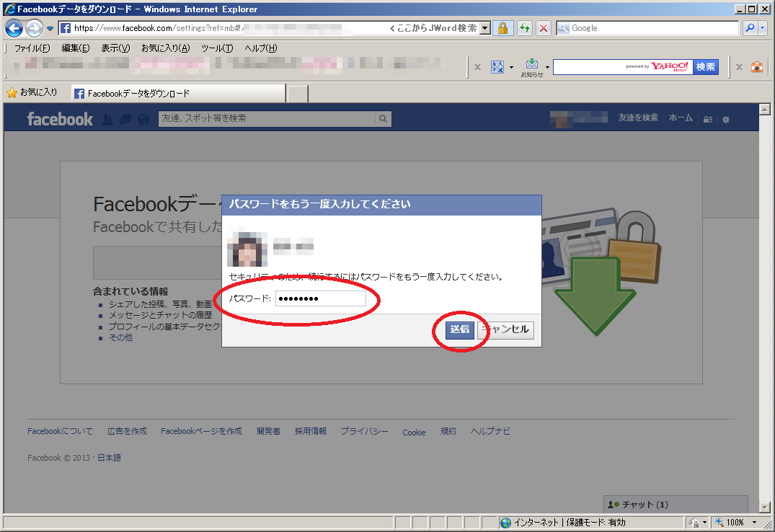
Task: Click the red stop loading icon
Action: click(544, 28)
